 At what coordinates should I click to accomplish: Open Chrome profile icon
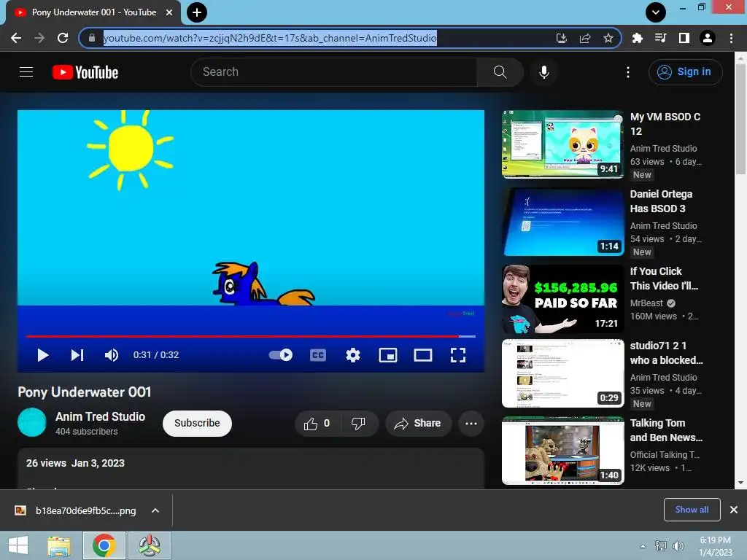708,38
